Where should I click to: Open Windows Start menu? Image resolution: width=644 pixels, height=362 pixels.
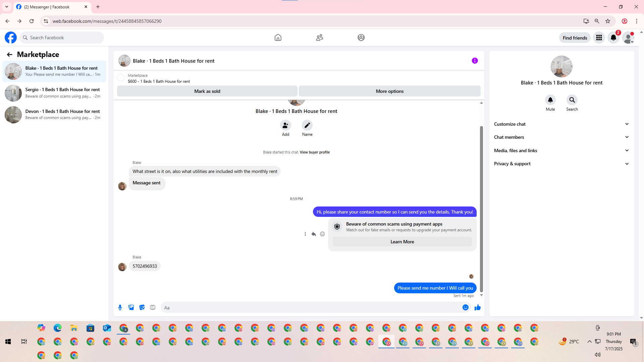8,342
